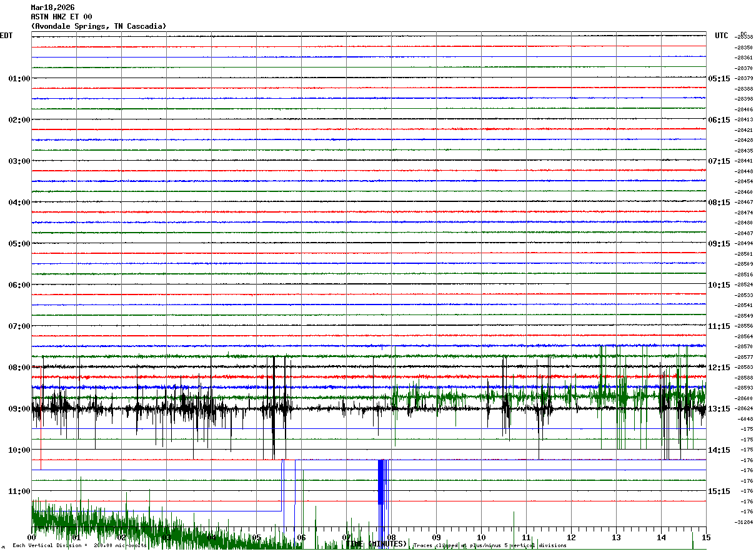Click minute 12 on the time axis
This screenshot has height=554, width=756.
click(571, 538)
